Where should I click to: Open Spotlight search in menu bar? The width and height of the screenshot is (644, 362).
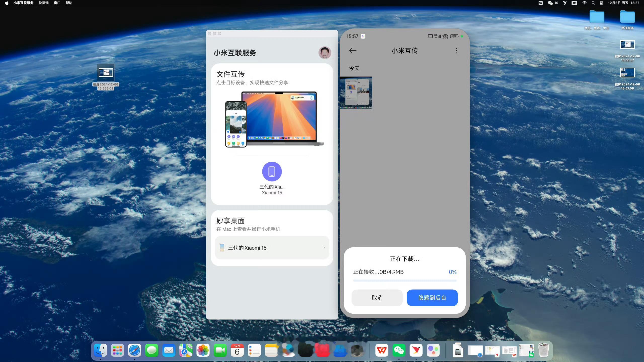tap(593, 3)
